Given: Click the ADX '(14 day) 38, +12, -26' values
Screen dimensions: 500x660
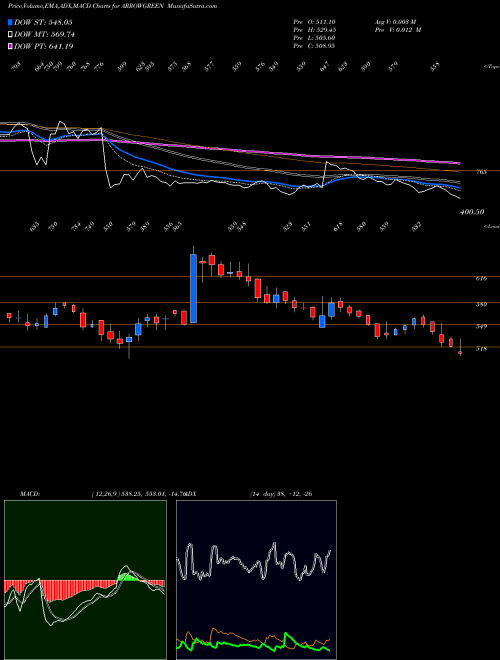Looking at the screenshot, I should 281,494.
